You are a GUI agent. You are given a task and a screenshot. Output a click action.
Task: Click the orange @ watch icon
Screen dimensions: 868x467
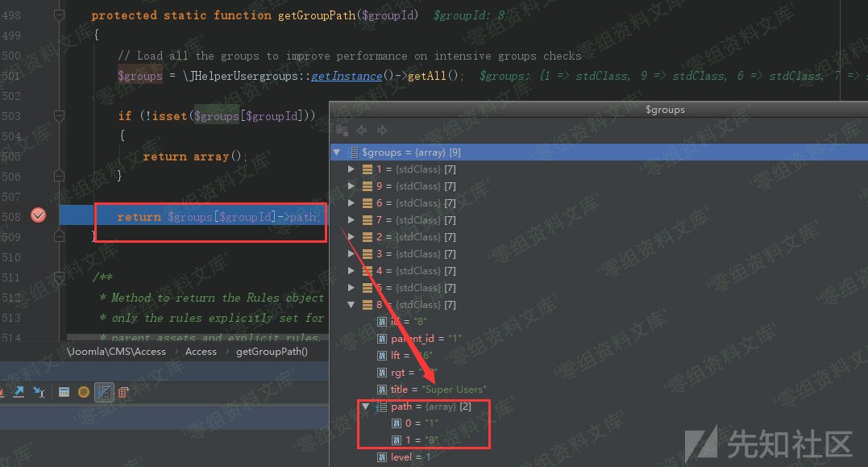84,393
